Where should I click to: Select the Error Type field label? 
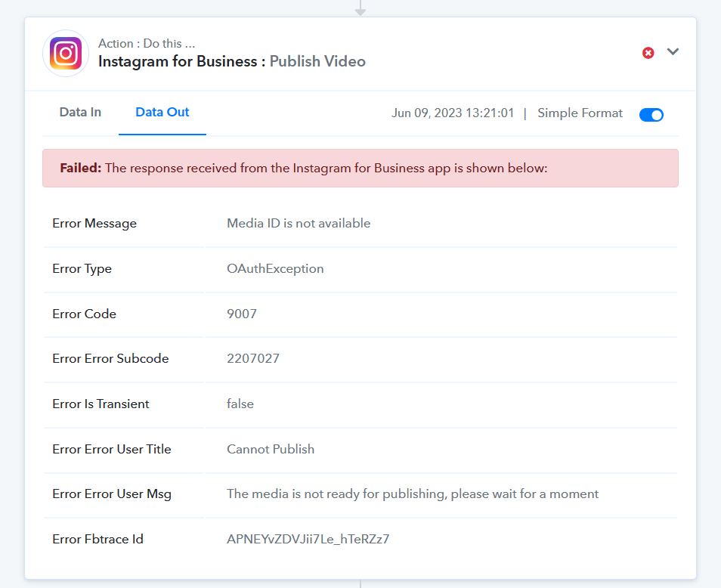(x=82, y=269)
